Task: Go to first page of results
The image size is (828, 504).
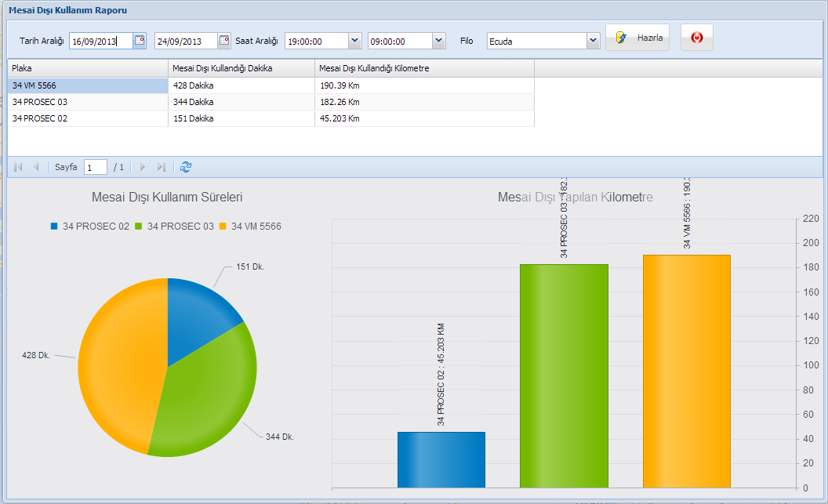Action: pos(18,167)
